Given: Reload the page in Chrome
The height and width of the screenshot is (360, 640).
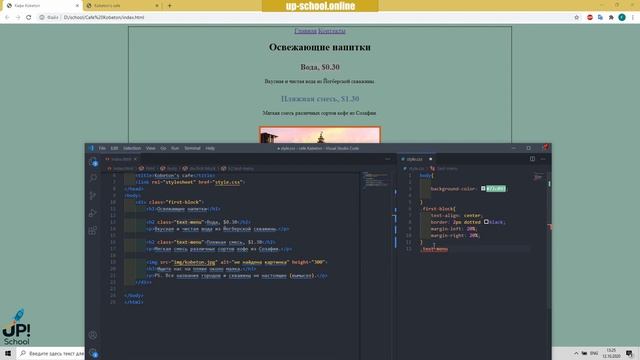Looking at the screenshot, I should (x=29, y=17).
